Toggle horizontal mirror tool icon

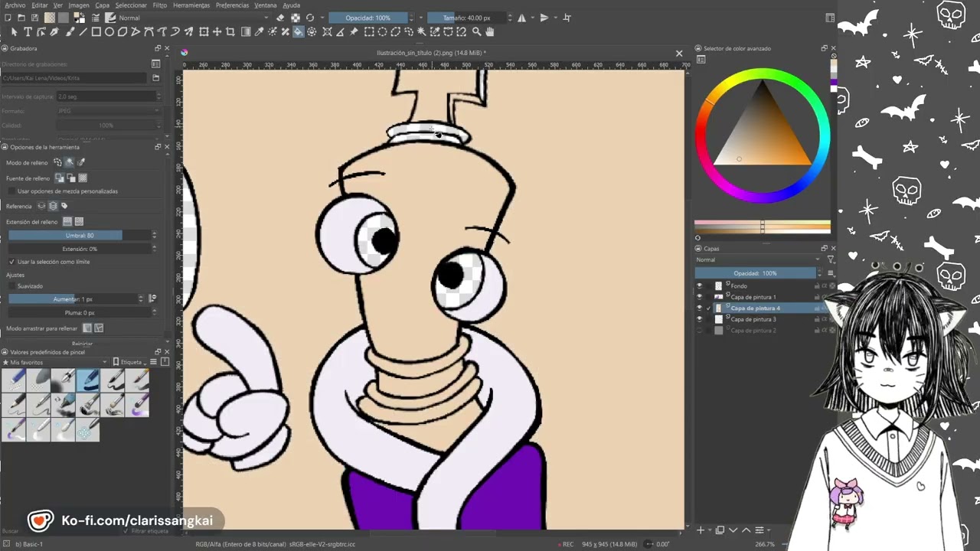coord(522,18)
